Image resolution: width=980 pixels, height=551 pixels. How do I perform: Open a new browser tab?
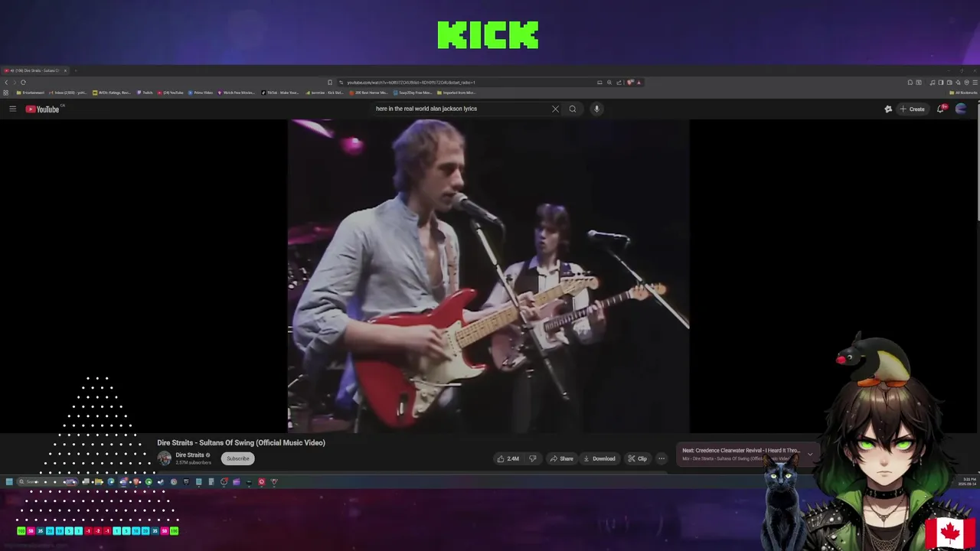click(75, 70)
